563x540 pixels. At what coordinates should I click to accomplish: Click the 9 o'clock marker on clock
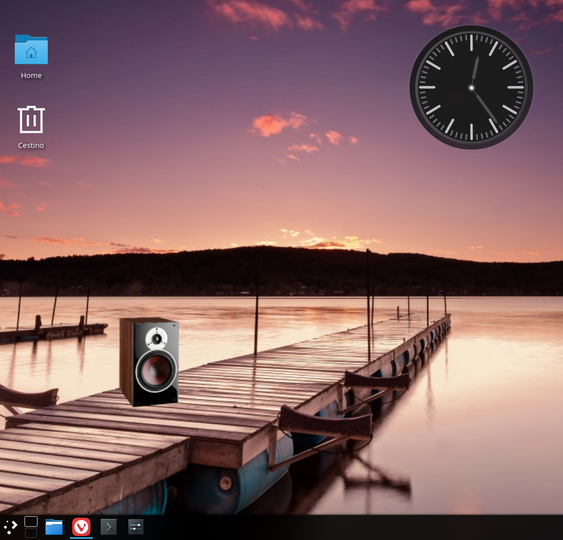pyautogui.click(x=427, y=87)
